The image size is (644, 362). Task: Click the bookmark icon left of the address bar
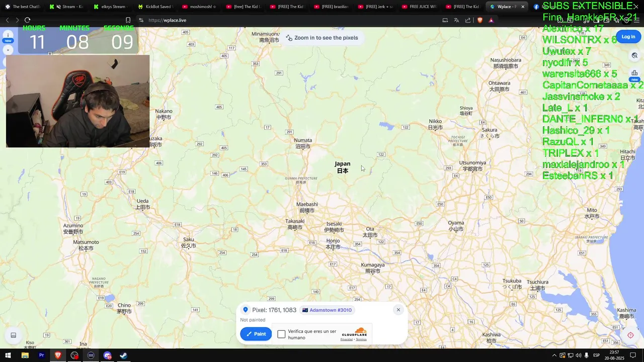point(128,20)
